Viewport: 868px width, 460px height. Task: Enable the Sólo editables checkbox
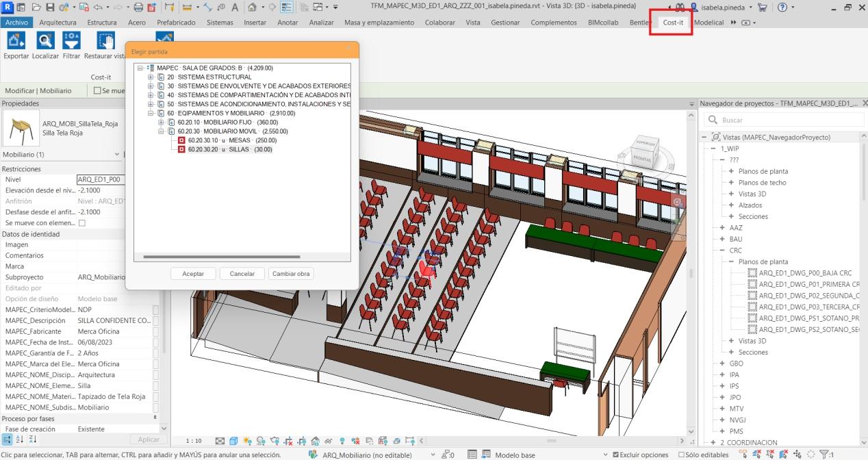(681, 455)
